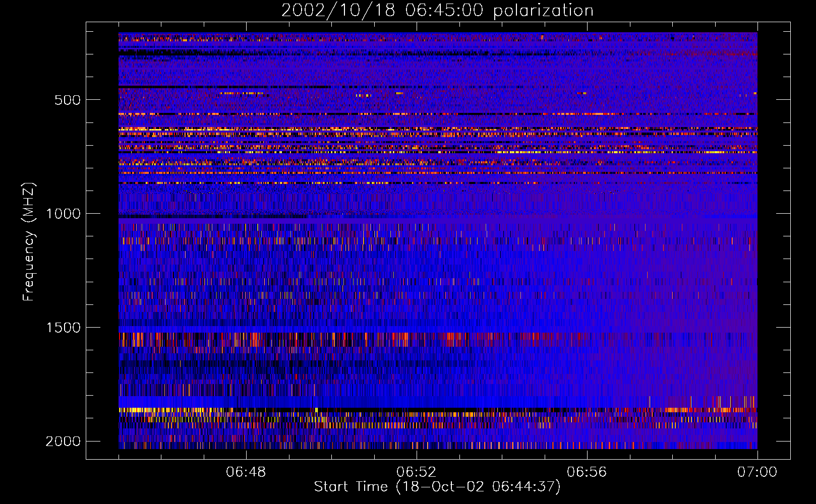Click the 1500 frequency tick label
816x504 pixels.
click(64, 328)
